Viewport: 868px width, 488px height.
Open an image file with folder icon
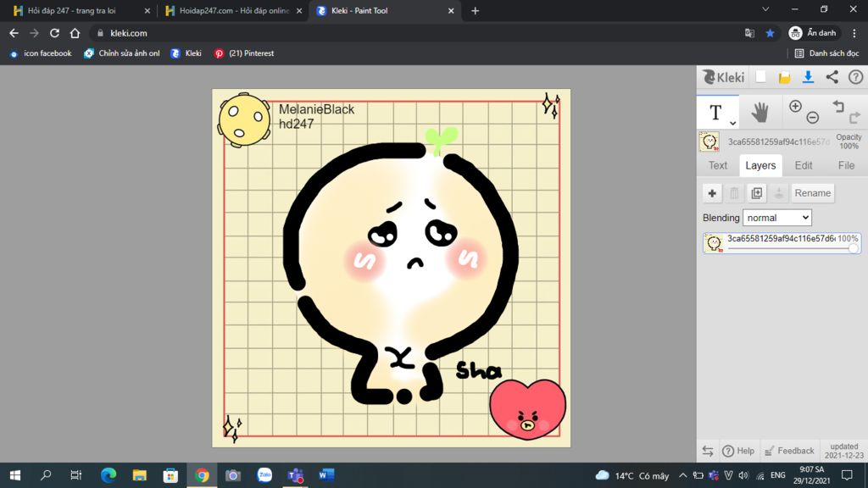point(784,77)
